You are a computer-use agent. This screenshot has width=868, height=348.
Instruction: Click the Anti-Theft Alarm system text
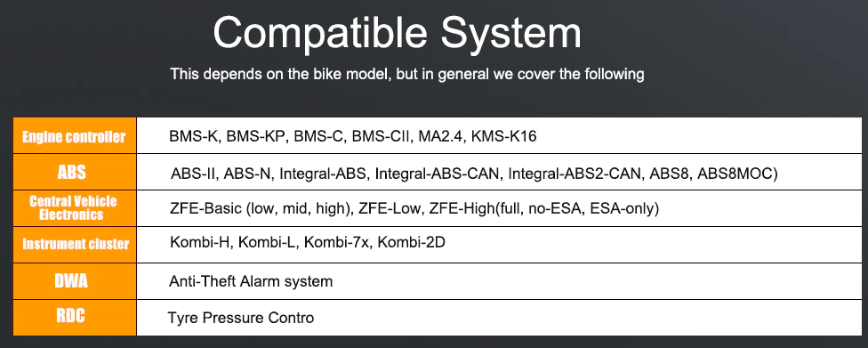[251, 281]
